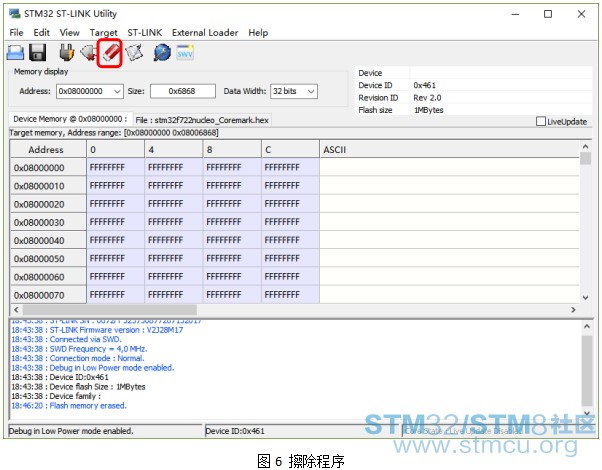This screenshot has width=602, height=470.
Task: Click FFFFFFFF cell in column C of row 0x08000070
Action: [x=290, y=295]
